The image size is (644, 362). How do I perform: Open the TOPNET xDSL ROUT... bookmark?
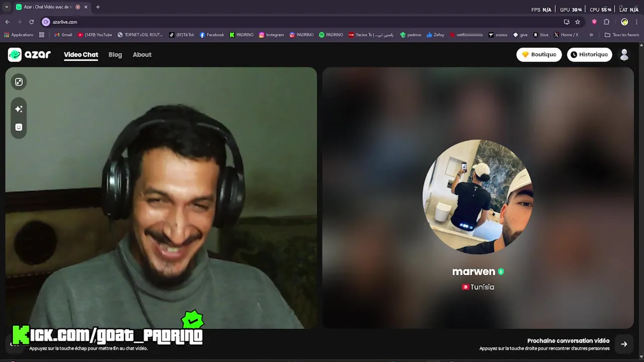140,35
